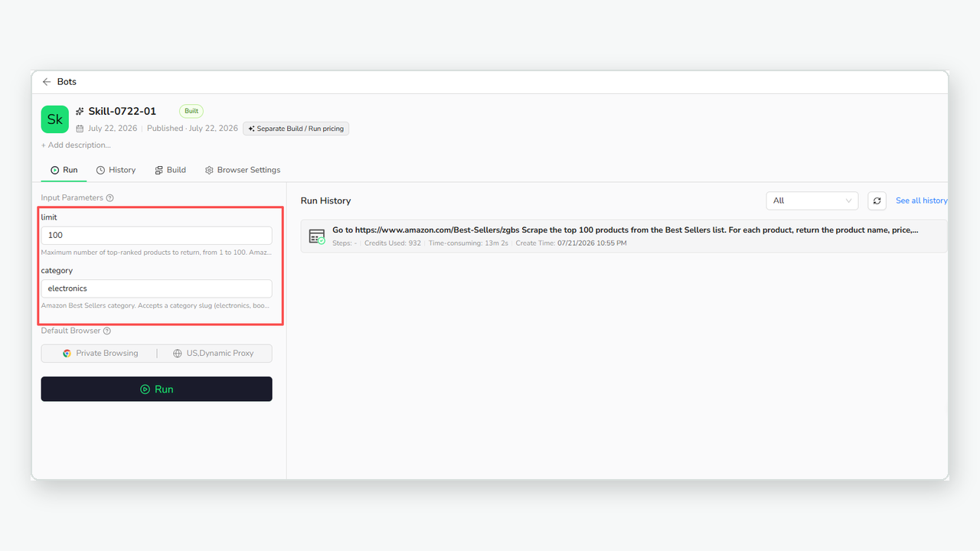Image resolution: width=980 pixels, height=551 pixels.
Task: Click the Skill-0722-01 title
Action: (122, 111)
